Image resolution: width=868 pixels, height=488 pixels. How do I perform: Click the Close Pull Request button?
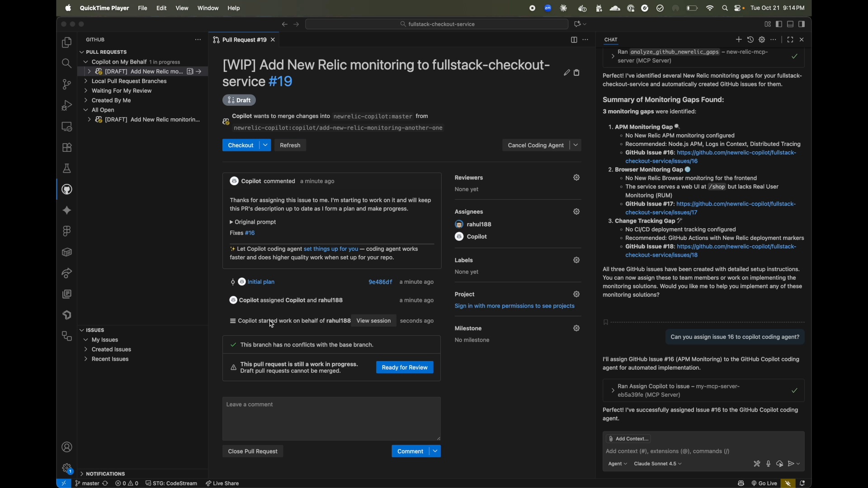[253, 452]
